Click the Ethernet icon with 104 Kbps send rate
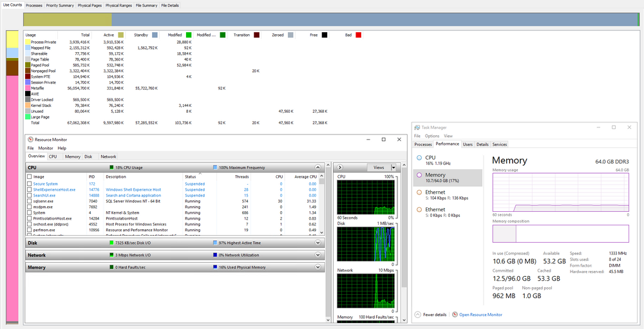 (419, 193)
